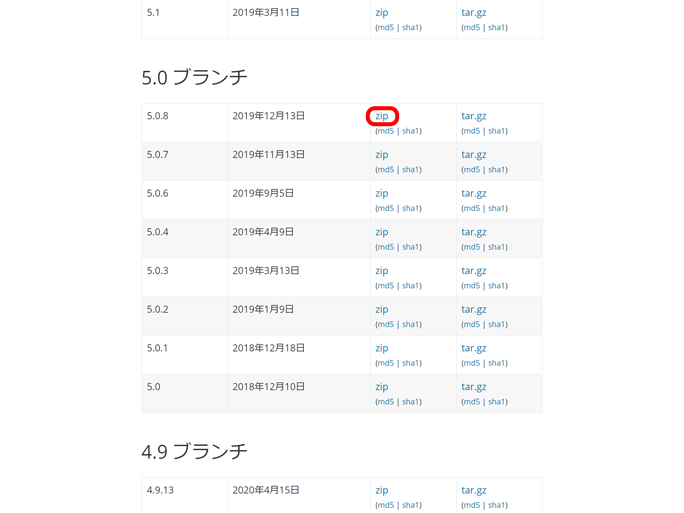Open sha1 for zip dated 2018年12月10日
The image size is (684, 513).
(x=411, y=402)
